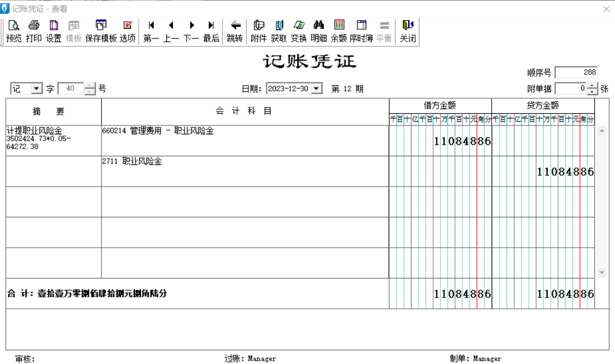Expand the 记 voucher word dropdown
615x364 pixels.
pos(36,89)
